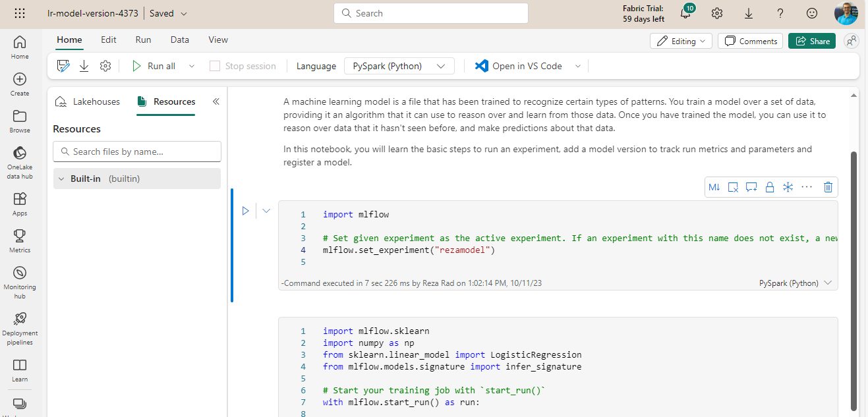Clear the cell's output
Viewport: 868px width, 417px height.
click(733, 187)
